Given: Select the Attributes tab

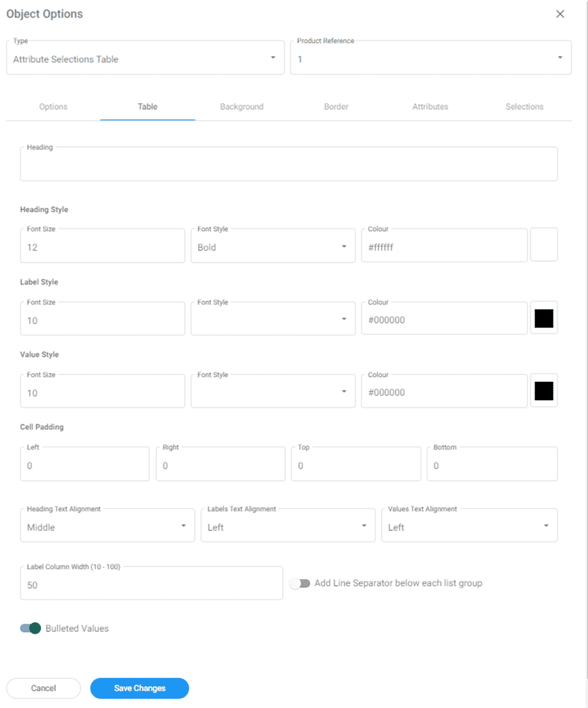Looking at the screenshot, I should click(430, 106).
